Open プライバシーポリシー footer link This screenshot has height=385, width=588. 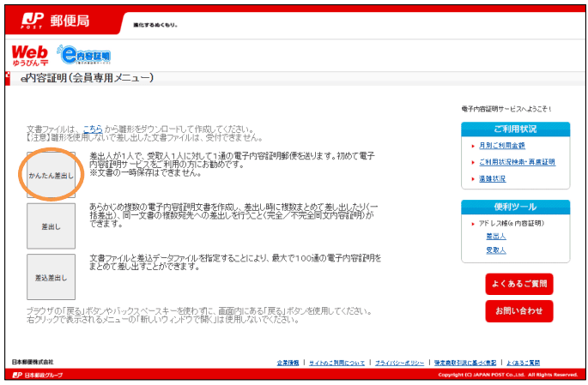pyautogui.click(x=399, y=363)
